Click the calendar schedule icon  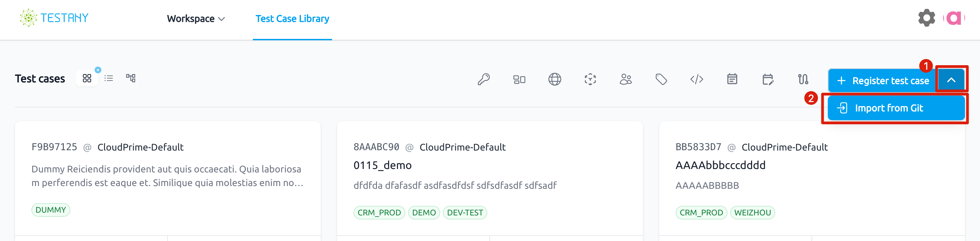click(732, 79)
